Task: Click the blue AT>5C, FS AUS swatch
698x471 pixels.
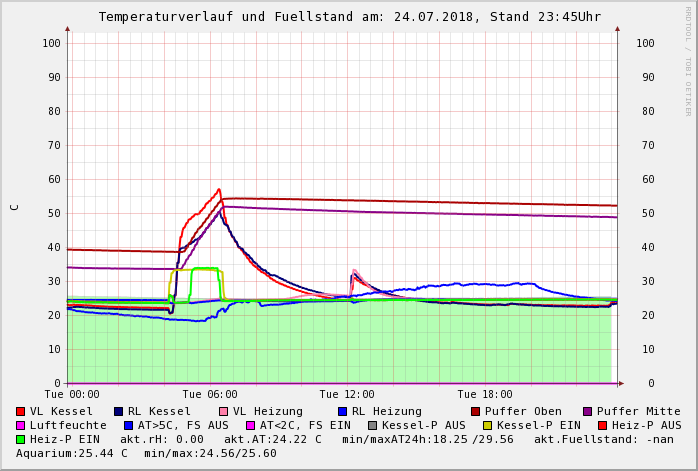Action: 129,426
